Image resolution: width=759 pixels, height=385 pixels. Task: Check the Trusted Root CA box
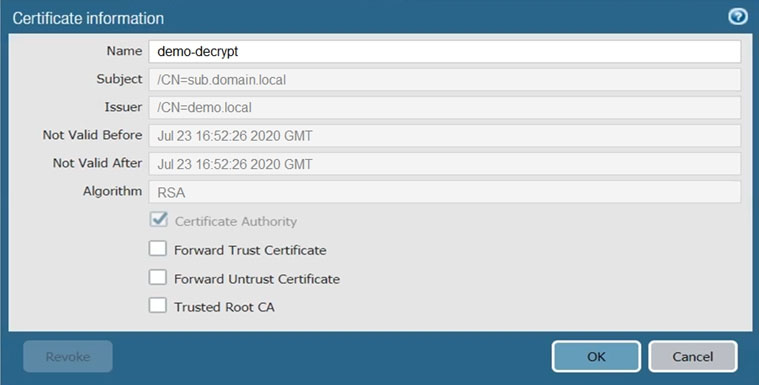[x=157, y=306]
